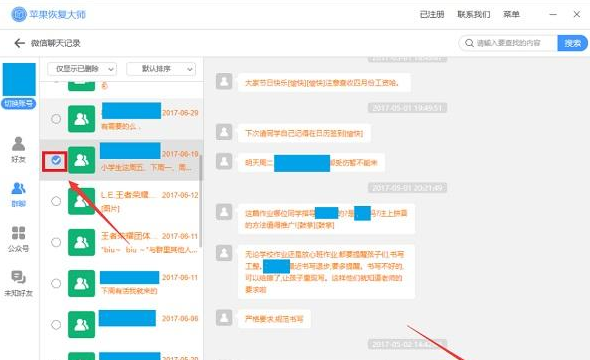Viewport: 590px width, 360px height.
Task: Click preview text 小学生这周五 in the list
Action: point(146,167)
